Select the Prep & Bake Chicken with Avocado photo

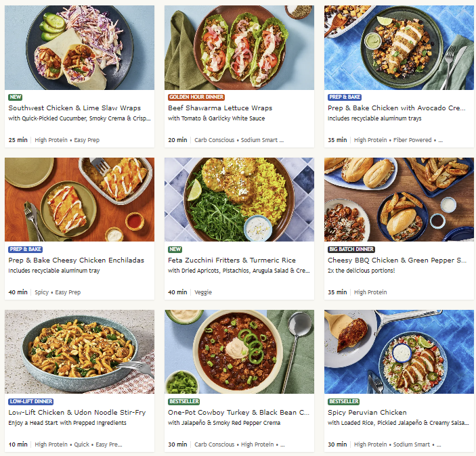click(399, 47)
